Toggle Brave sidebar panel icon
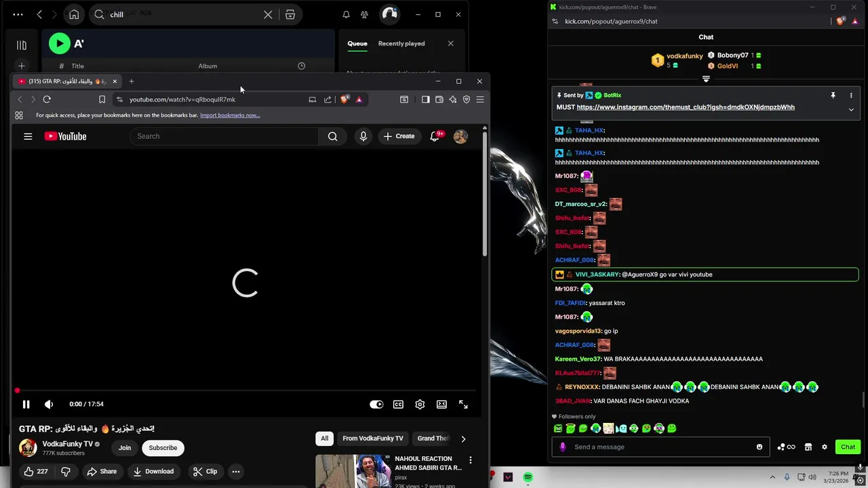Screen dimensions: 868x488 425,100
